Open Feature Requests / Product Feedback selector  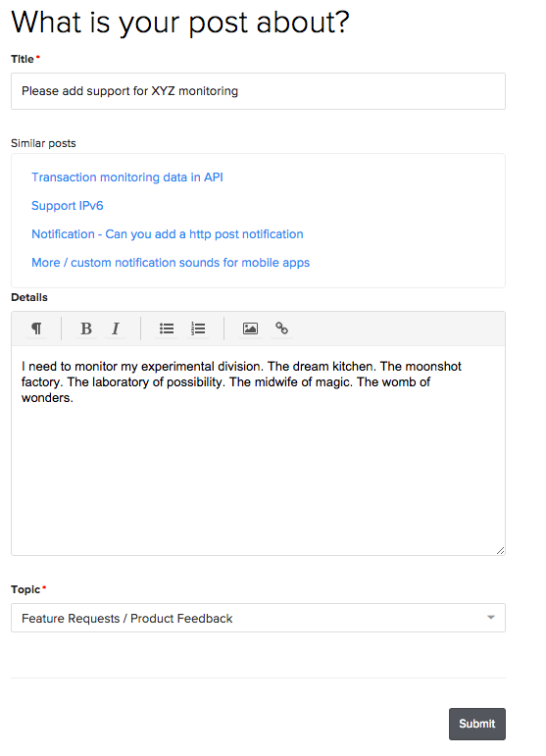click(259, 618)
